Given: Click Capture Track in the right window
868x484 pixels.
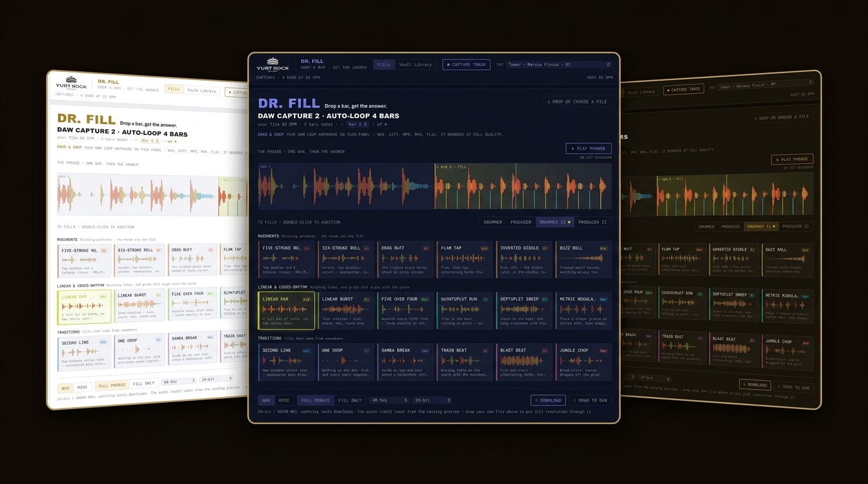Looking at the screenshot, I should click(683, 89).
